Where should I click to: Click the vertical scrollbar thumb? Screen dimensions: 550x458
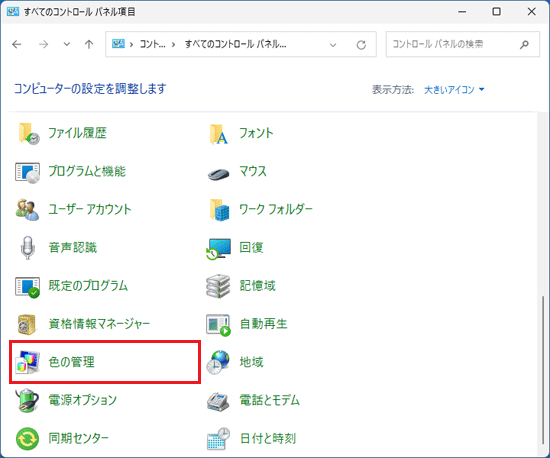(543, 370)
